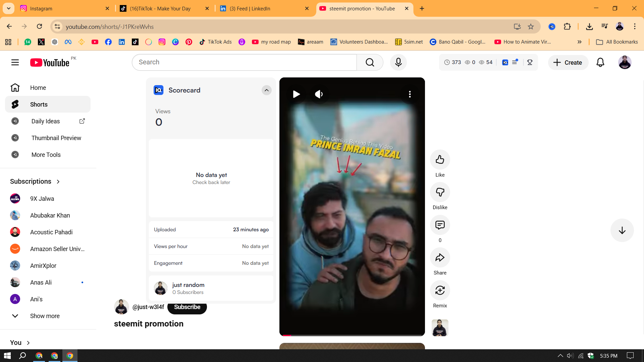The height and width of the screenshot is (362, 644).
Task: Collapse the Scorecard panel
Action: click(266, 90)
